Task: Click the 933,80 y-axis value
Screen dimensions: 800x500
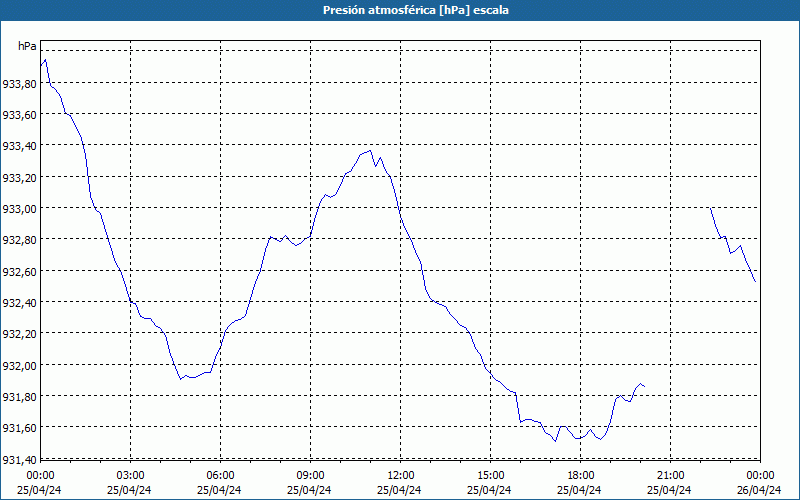Action: [x=19, y=84]
